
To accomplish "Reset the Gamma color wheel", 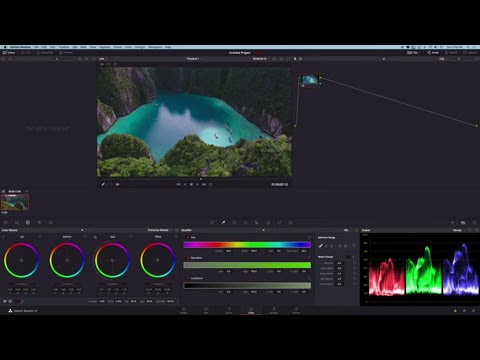I will (x=85, y=237).
